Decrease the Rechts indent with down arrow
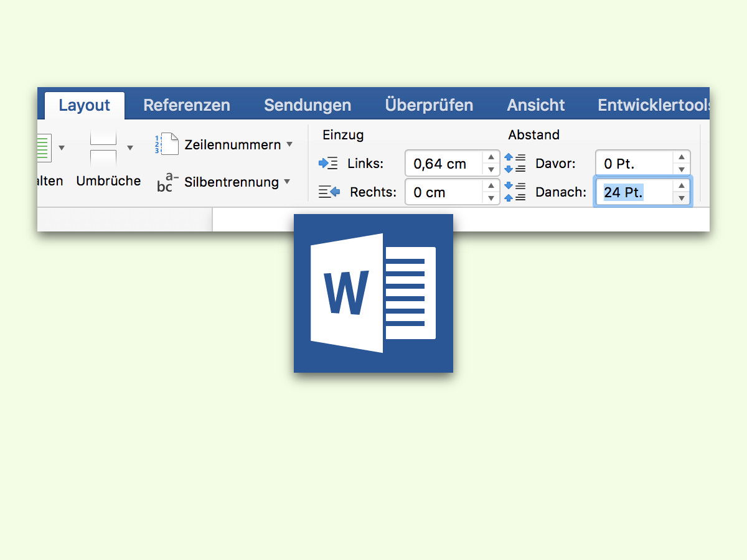 pyautogui.click(x=491, y=198)
